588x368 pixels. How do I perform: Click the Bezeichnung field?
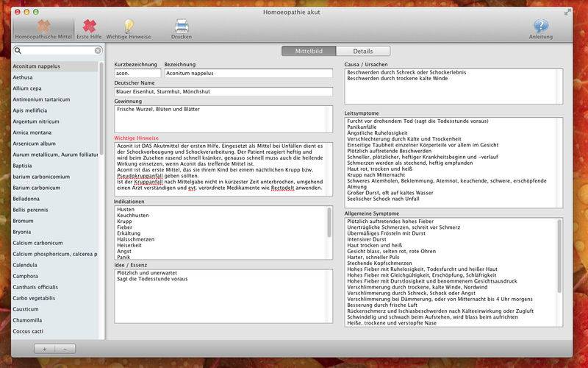tap(248, 73)
